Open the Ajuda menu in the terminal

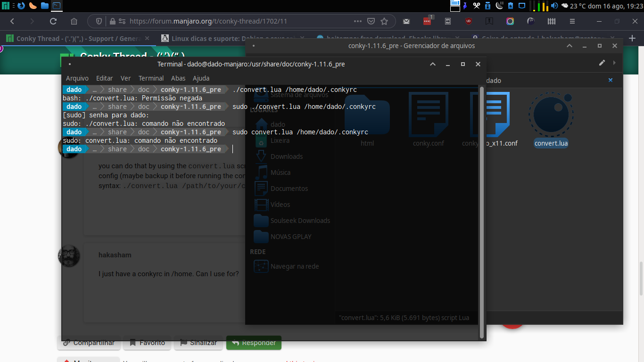click(201, 78)
